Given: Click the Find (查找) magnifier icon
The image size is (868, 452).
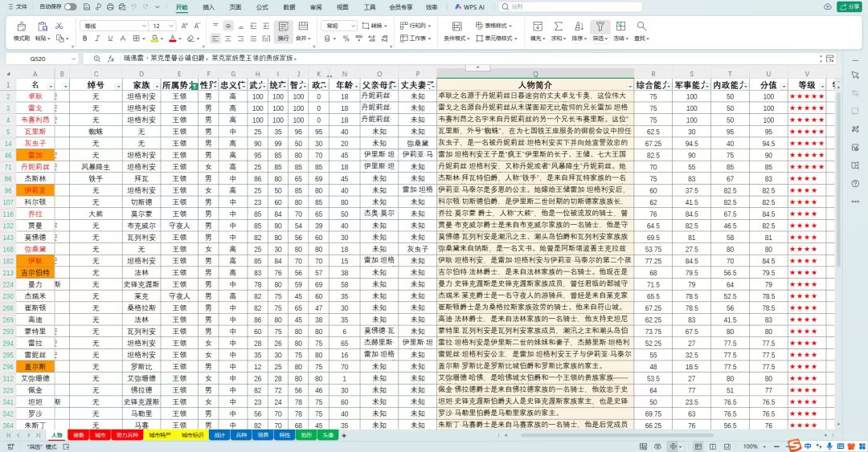Looking at the screenshot, I should point(641,26).
